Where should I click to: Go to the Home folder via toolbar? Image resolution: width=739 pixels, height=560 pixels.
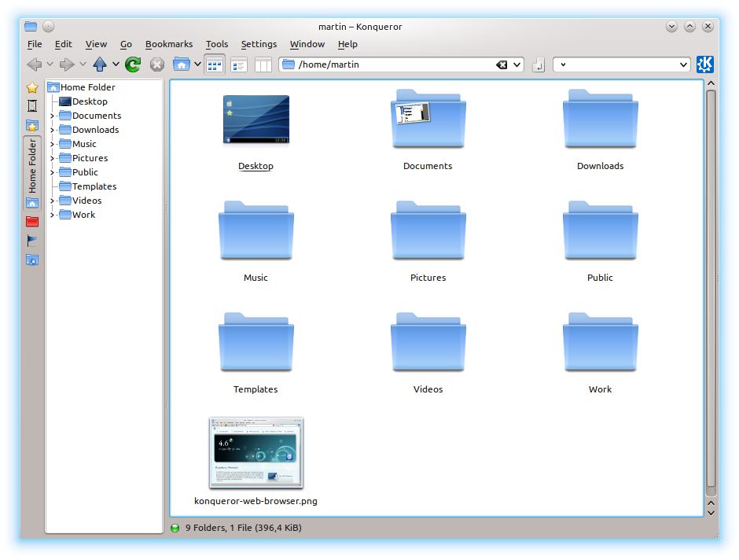[x=182, y=64]
